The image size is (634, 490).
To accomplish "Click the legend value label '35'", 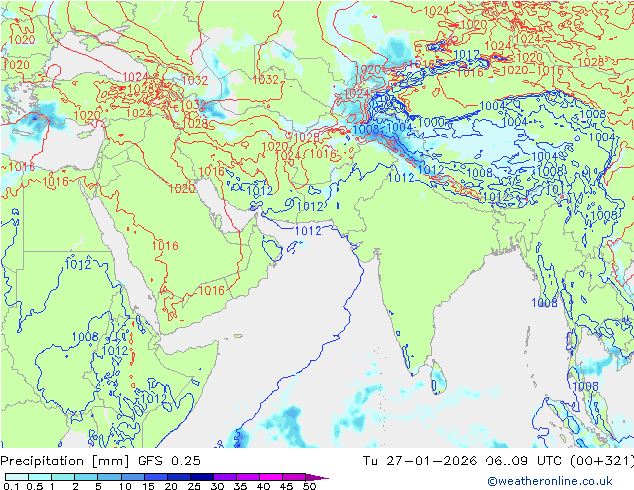I will (x=240, y=486).
